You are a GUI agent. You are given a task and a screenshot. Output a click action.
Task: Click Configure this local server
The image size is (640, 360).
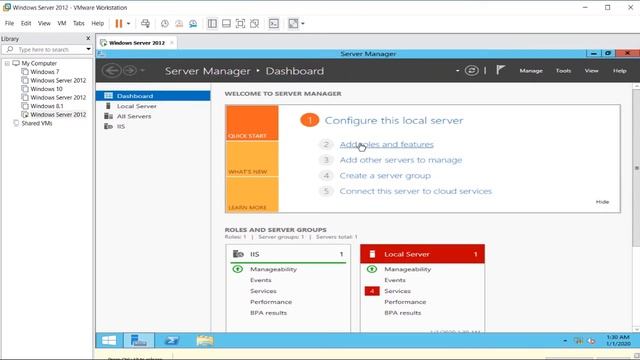(394, 120)
